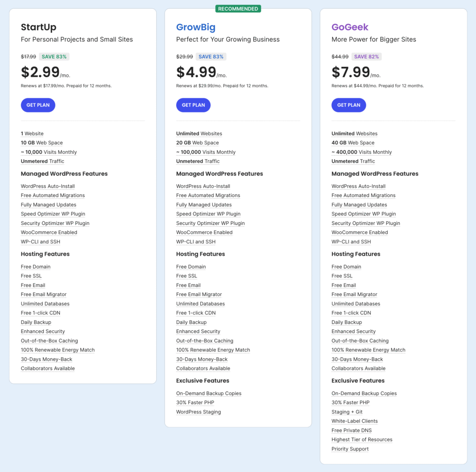Click the $7.99 price in GoGeek
The width and height of the screenshot is (476, 472).
pos(351,72)
